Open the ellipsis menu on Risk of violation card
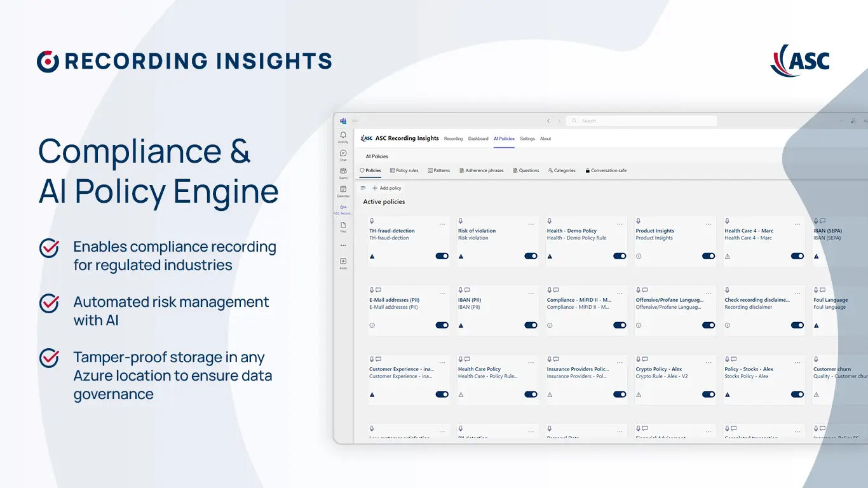868x488 pixels. pos(531,224)
